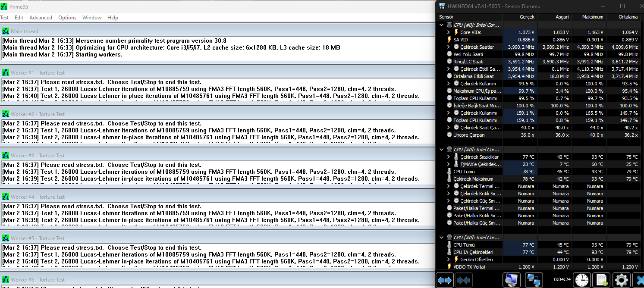644x288 pixels.
Task: Expand the Gerilim Ofsetleri row
Action: (449, 260)
